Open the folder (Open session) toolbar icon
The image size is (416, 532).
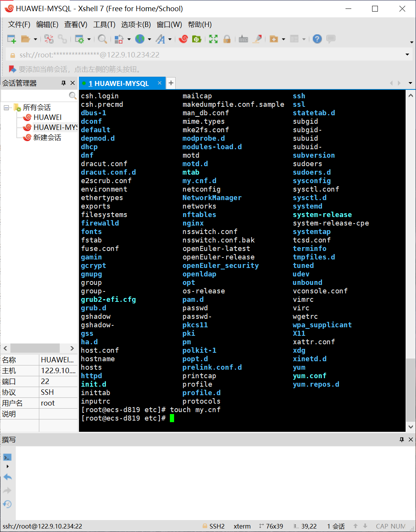click(x=25, y=39)
